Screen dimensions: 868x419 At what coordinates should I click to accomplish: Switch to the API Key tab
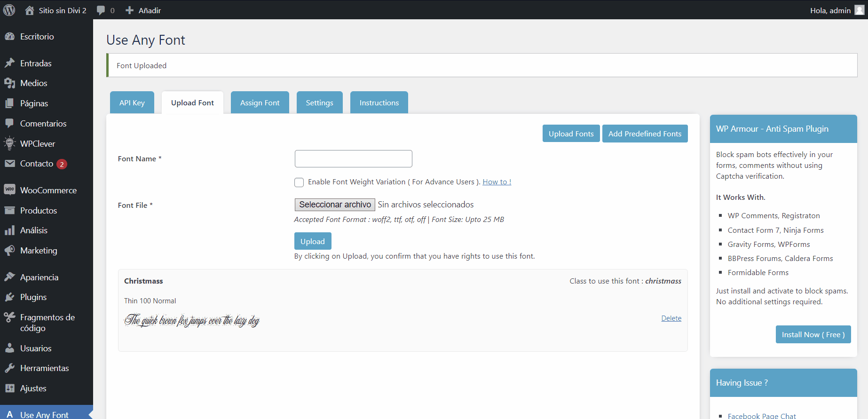(x=132, y=103)
